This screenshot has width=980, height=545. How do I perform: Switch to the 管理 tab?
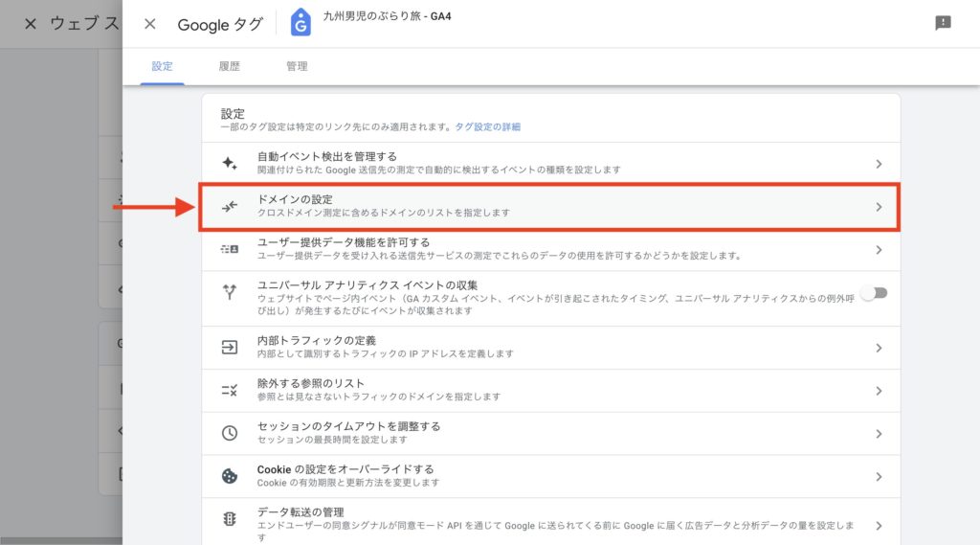click(x=297, y=66)
